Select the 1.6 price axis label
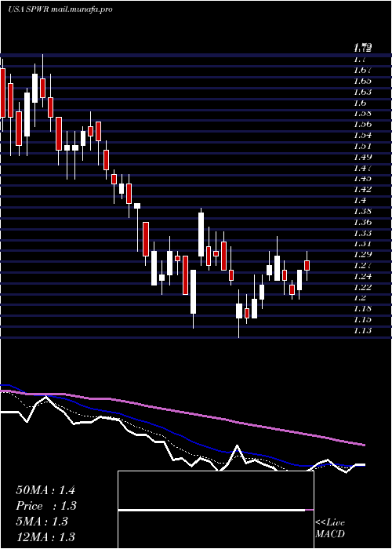The width and height of the screenshot is (392, 549). point(360,103)
